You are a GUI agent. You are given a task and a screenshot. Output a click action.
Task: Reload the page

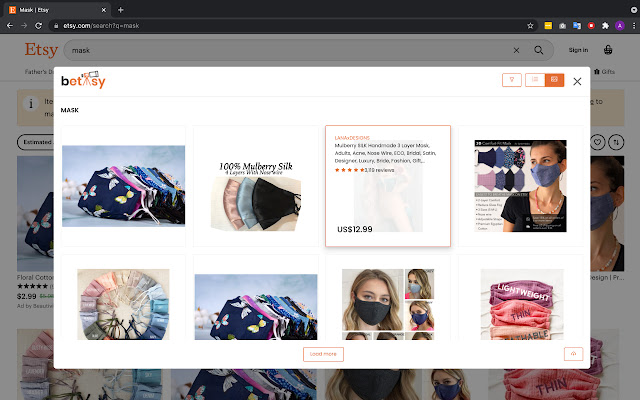(x=38, y=25)
